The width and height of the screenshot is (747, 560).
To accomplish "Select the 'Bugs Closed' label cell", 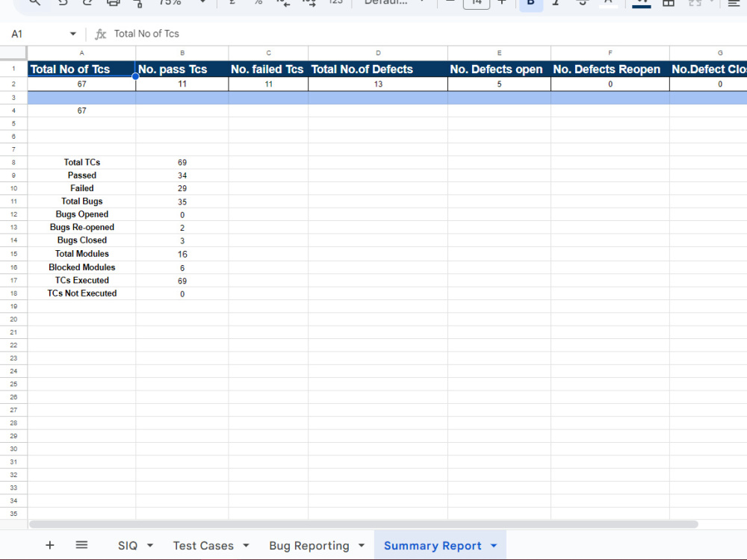I will pos(81,240).
